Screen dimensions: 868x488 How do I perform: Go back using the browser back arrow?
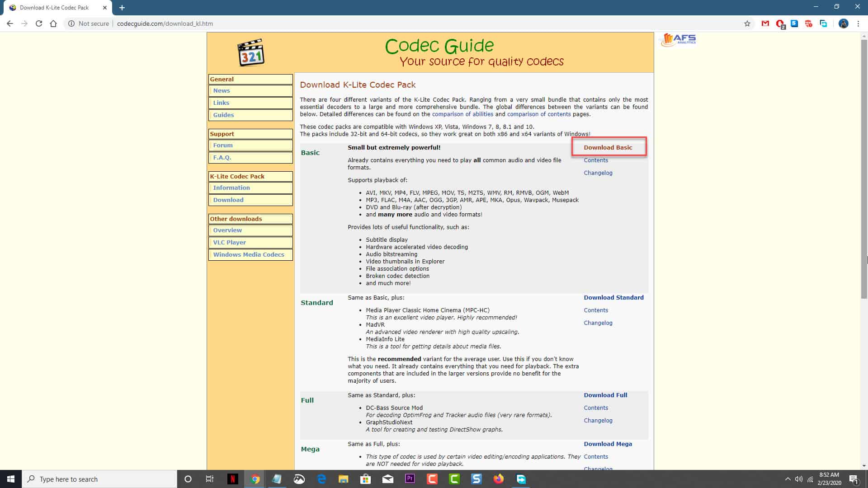click(x=10, y=23)
